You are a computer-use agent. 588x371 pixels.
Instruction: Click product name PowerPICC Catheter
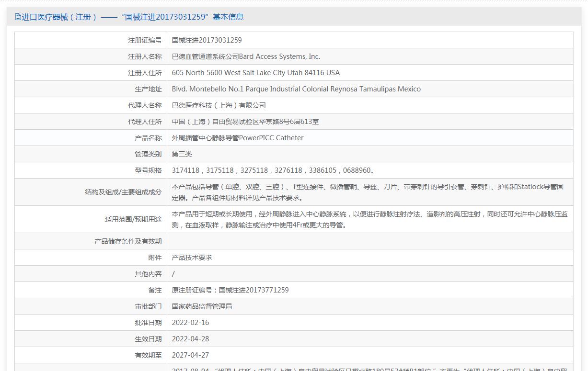237,138
